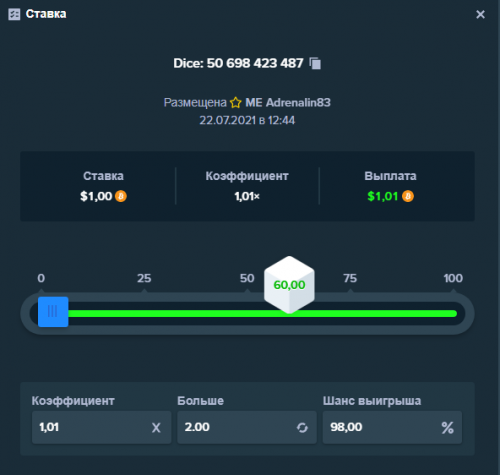Click the Больше input showing 2.00
Image resolution: width=500 pixels, height=475 pixels.
tap(247, 427)
